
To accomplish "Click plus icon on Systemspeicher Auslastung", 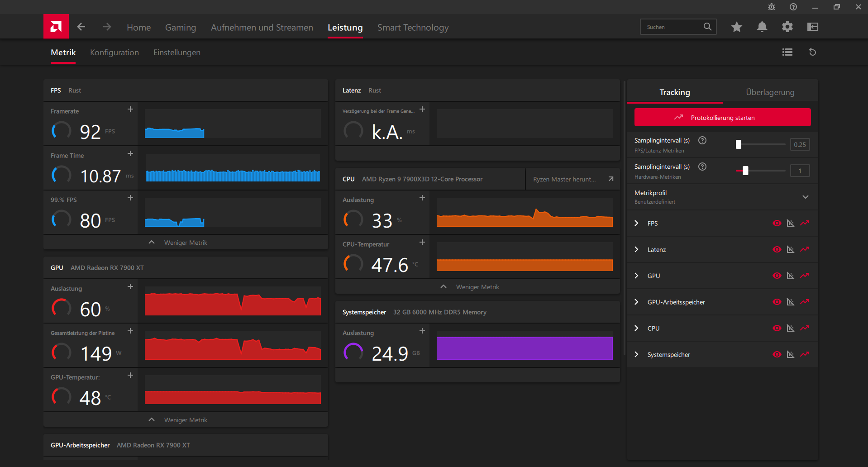I will [x=422, y=331].
